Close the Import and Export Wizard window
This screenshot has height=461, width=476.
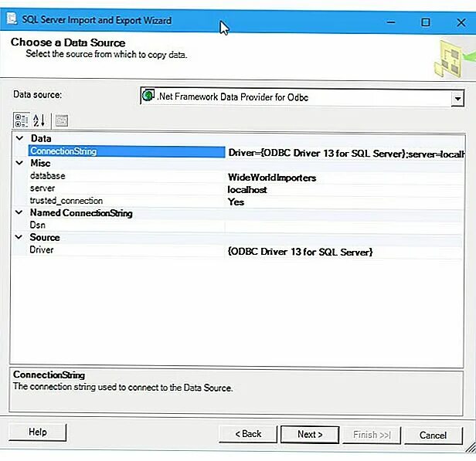[461, 22]
